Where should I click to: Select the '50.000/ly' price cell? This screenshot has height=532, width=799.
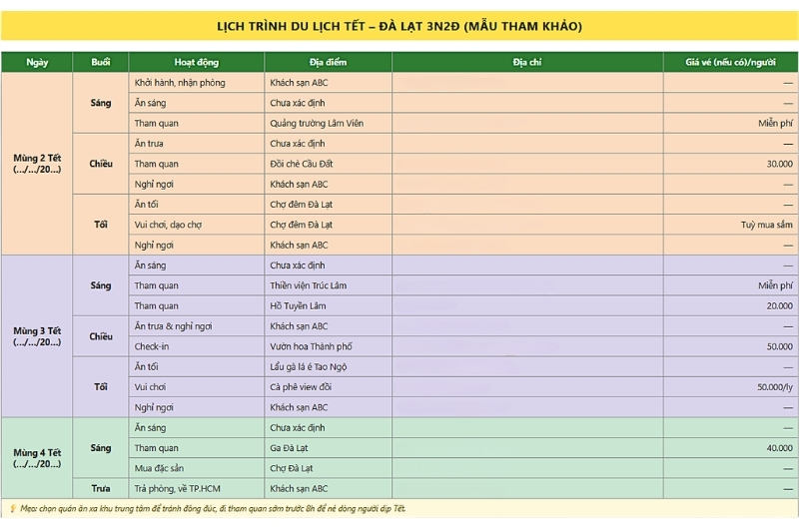(730, 387)
